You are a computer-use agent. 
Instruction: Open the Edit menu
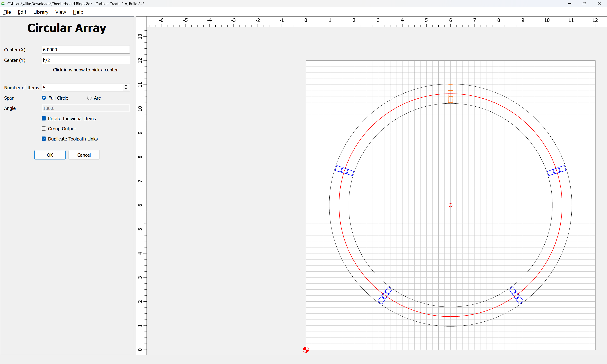click(x=22, y=12)
